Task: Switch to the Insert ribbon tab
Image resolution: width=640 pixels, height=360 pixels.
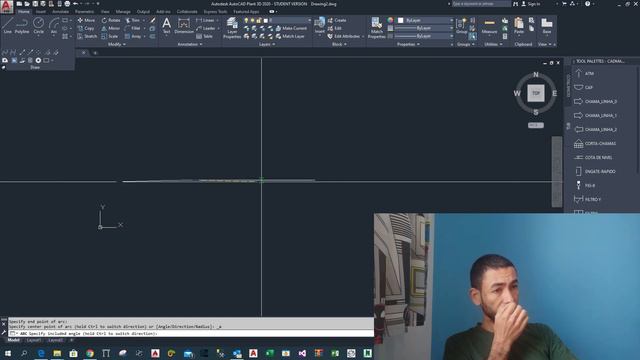Action: (41, 11)
